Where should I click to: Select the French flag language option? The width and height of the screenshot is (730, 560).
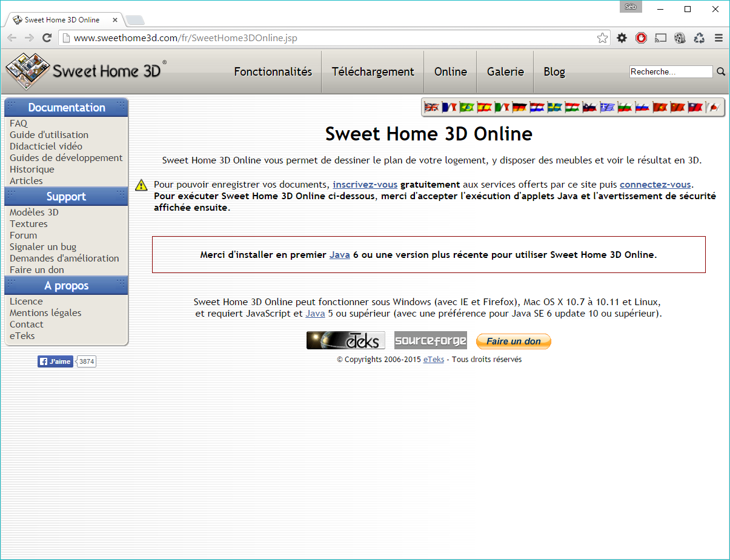click(449, 107)
